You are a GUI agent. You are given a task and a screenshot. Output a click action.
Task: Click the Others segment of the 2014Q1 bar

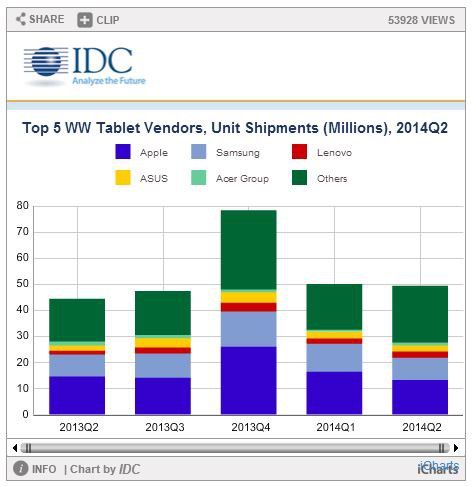334,307
